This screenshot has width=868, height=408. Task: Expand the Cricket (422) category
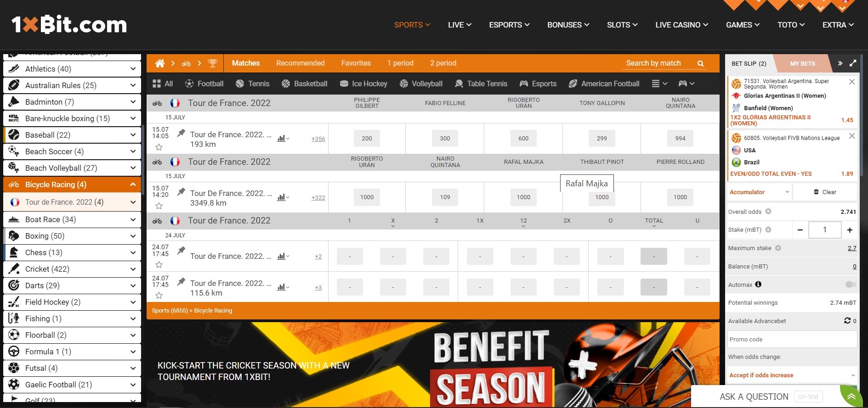pyautogui.click(x=72, y=269)
